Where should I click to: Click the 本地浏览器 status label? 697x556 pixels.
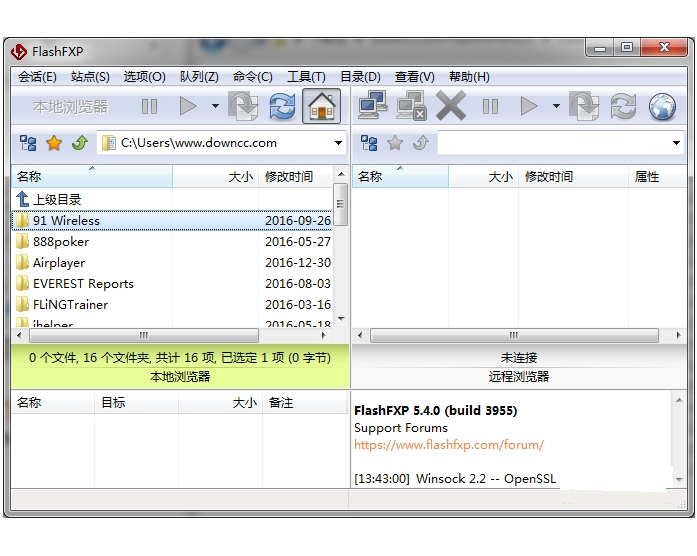point(180,377)
